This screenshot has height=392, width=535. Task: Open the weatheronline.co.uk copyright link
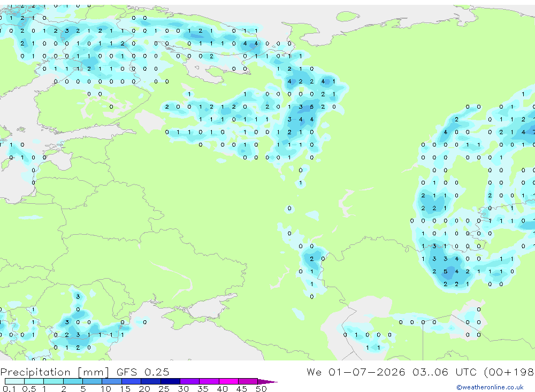tap(490, 387)
